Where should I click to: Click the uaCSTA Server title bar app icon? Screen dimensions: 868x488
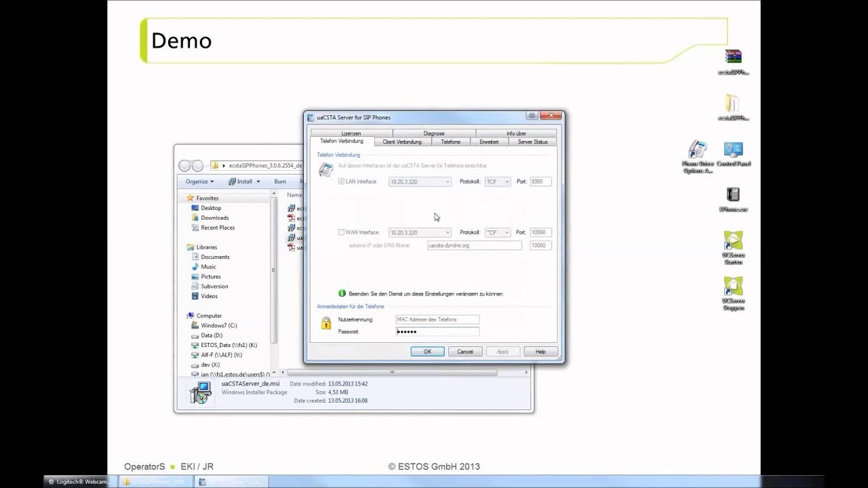click(311, 117)
